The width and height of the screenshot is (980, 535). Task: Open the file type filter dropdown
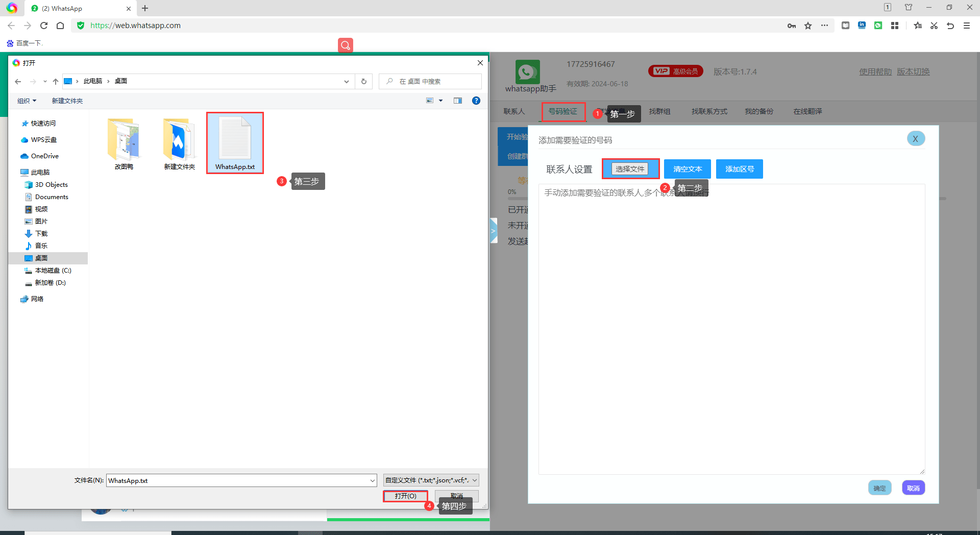431,480
